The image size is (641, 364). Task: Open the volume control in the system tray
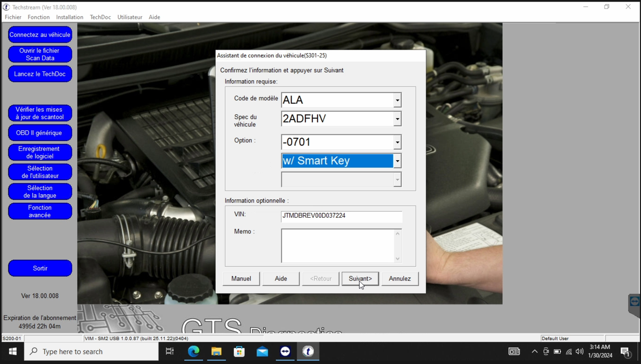[x=579, y=351]
